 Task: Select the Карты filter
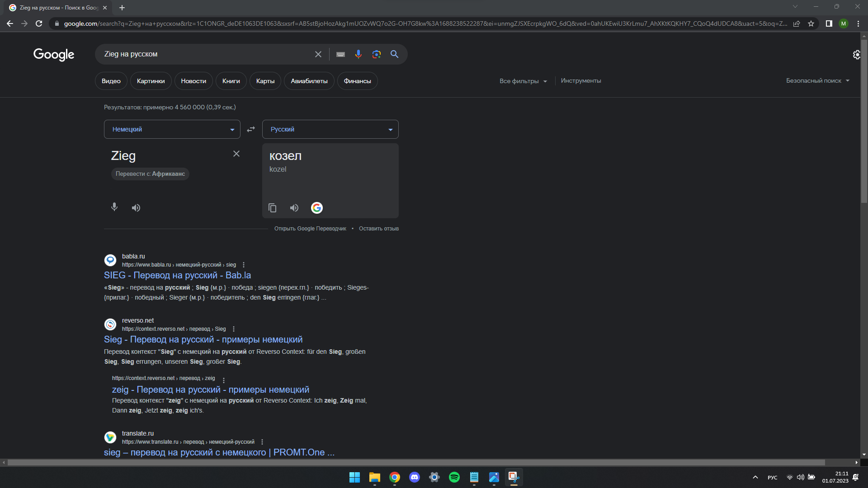coord(265,81)
